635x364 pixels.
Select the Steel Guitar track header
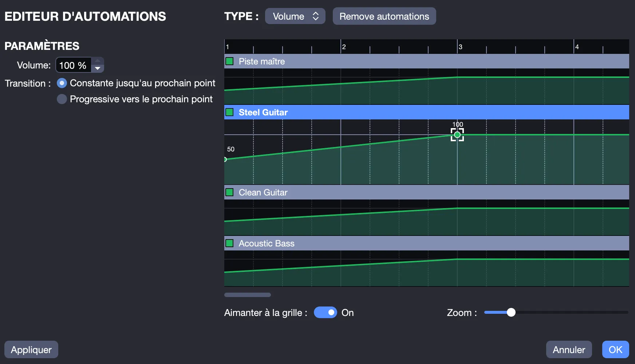point(427,112)
